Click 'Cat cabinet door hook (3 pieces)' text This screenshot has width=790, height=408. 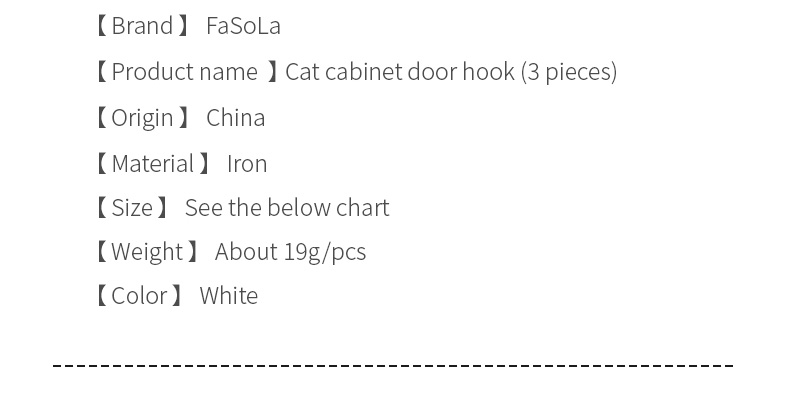click(x=451, y=72)
